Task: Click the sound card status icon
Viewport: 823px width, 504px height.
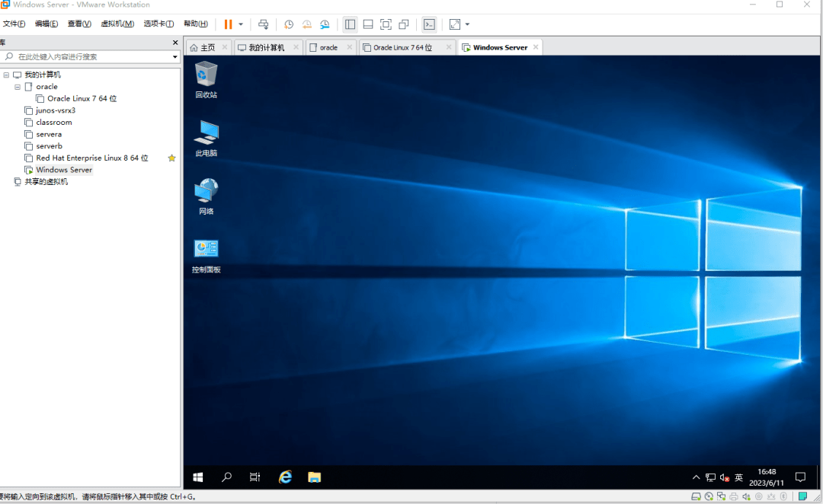Action: tap(746, 496)
